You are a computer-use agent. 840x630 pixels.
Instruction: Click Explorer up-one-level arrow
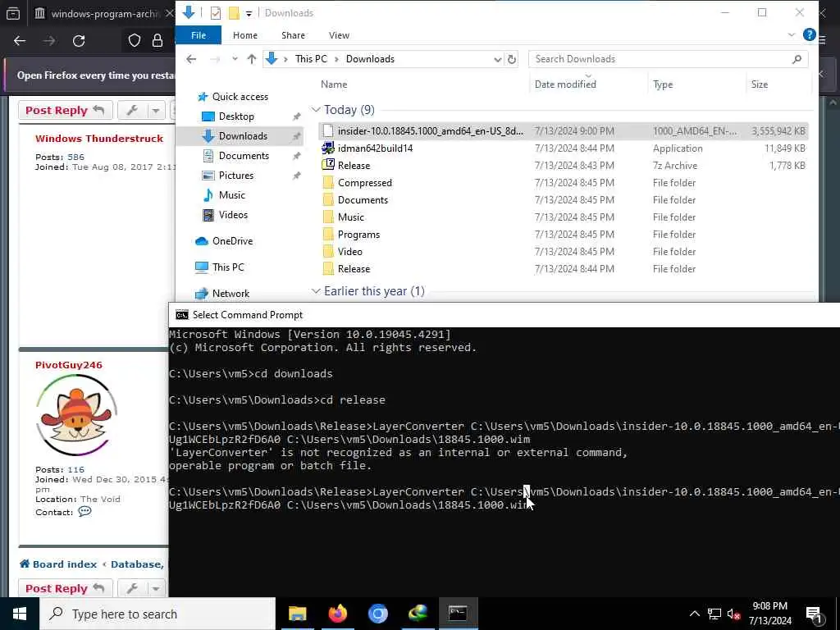click(251, 59)
